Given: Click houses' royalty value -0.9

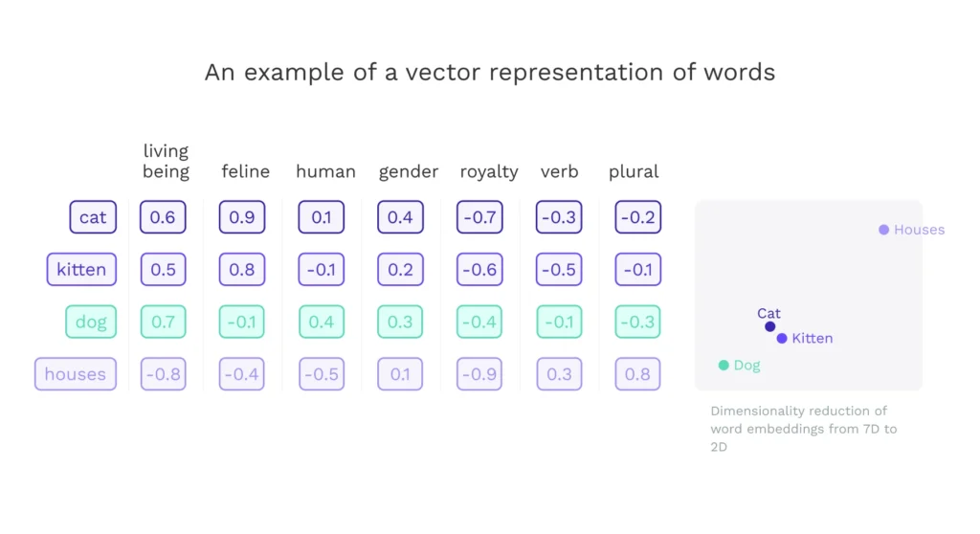Looking at the screenshot, I should coord(479,373).
